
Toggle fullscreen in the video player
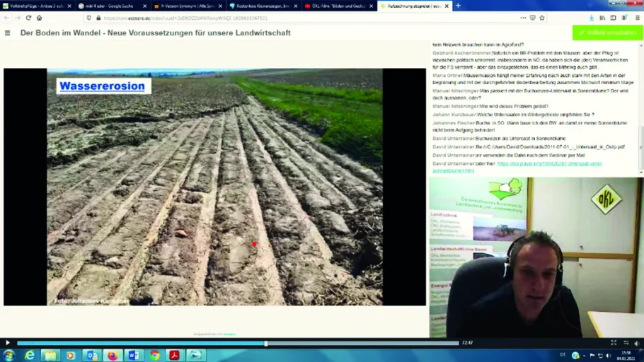(x=614, y=343)
